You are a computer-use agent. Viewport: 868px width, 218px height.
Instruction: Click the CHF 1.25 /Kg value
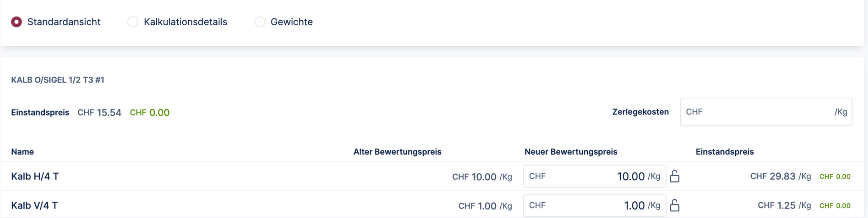pyautogui.click(x=784, y=206)
